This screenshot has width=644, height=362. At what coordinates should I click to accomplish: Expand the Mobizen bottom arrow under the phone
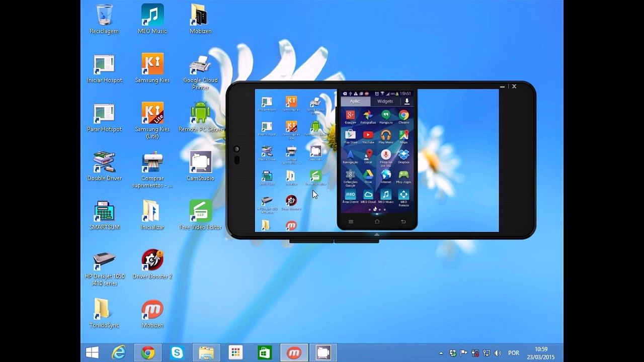377,234
